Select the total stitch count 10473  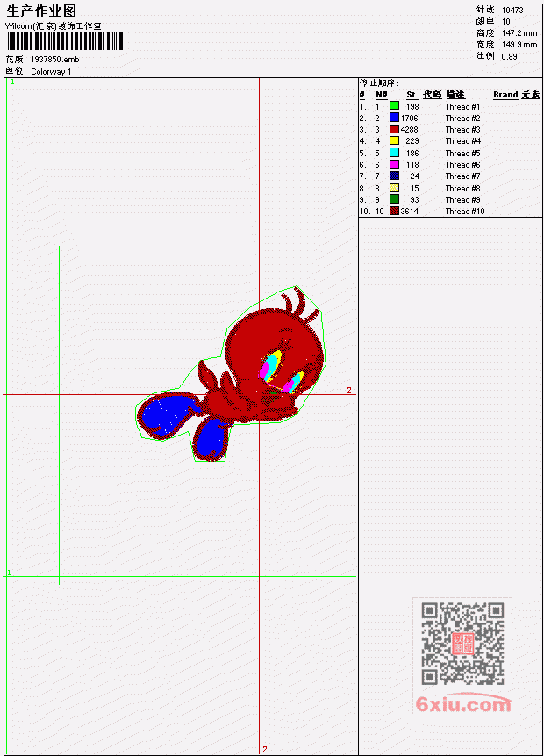pos(512,11)
